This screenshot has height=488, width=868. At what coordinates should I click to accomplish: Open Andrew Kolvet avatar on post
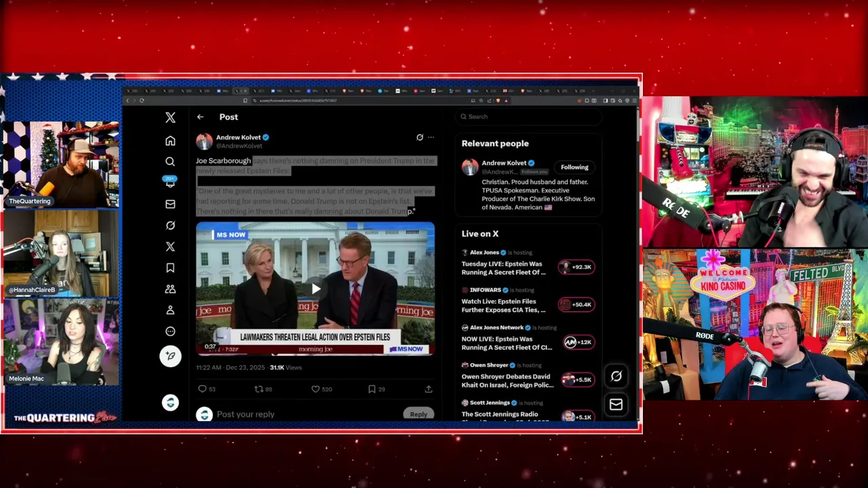point(204,141)
